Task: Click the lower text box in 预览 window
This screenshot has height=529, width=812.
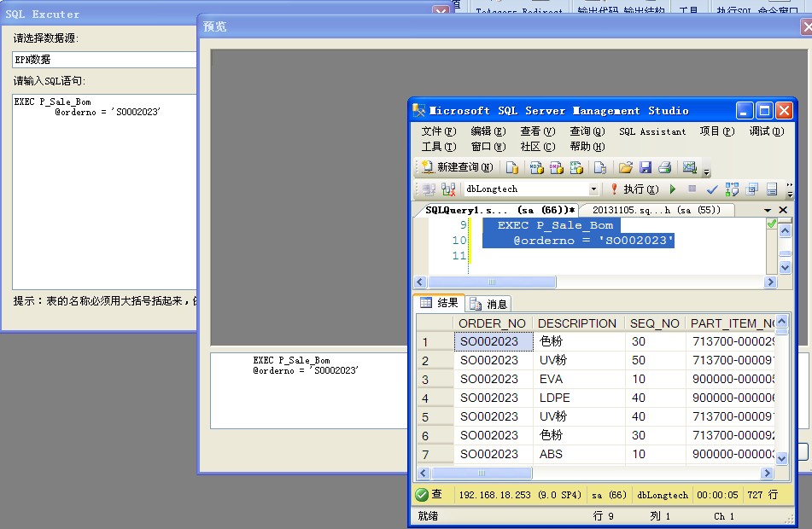Action: 309,391
